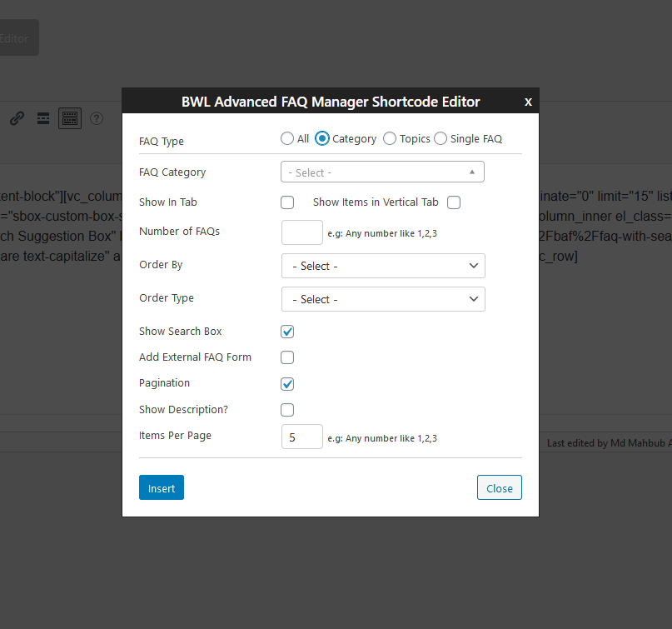Select the All FAQ type radio

(x=287, y=138)
